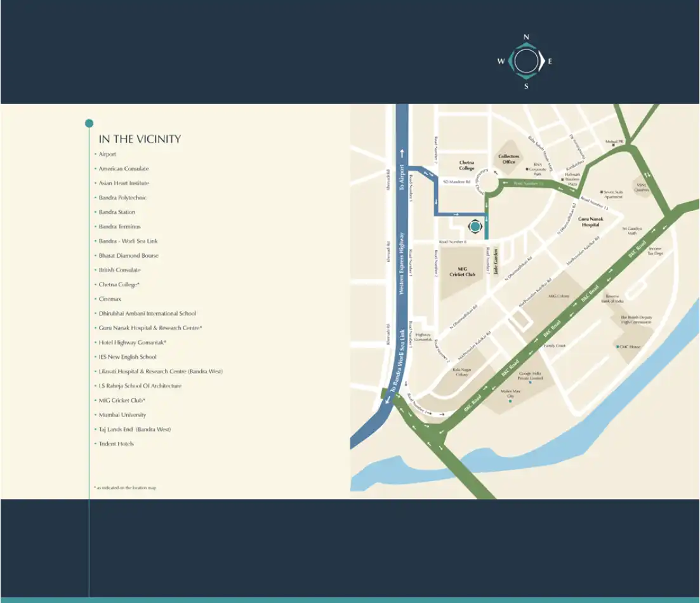The image size is (700, 603).
Task: Click the white arrow above To Airport label
Action: point(401,153)
